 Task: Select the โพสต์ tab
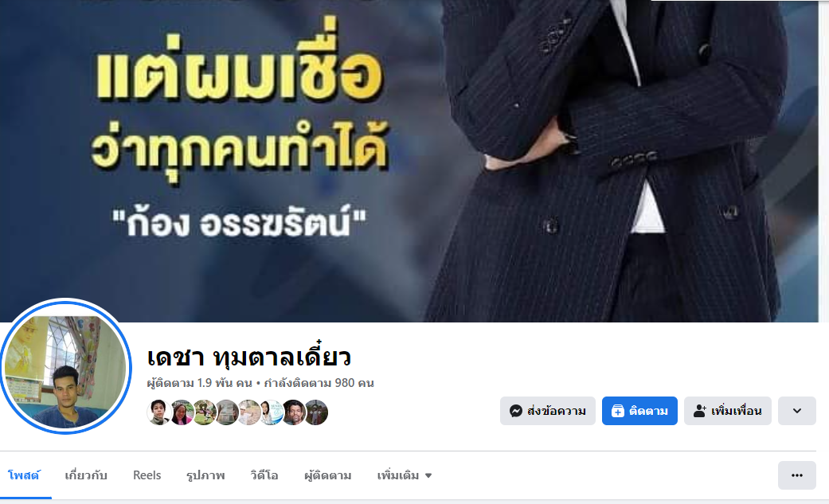(x=24, y=475)
